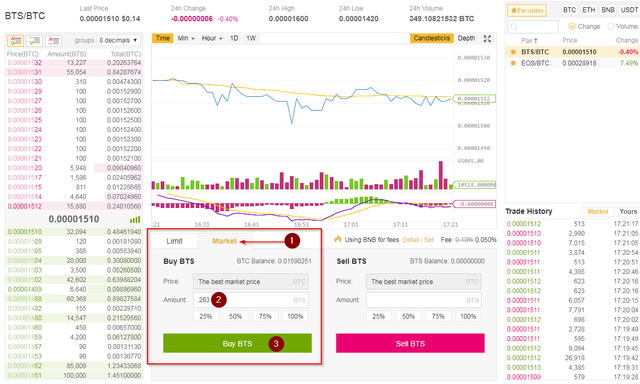The width and height of the screenshot is (640, 384).
Task: Select the EOS/BTC pair row
Action: [x=572, y=63]
